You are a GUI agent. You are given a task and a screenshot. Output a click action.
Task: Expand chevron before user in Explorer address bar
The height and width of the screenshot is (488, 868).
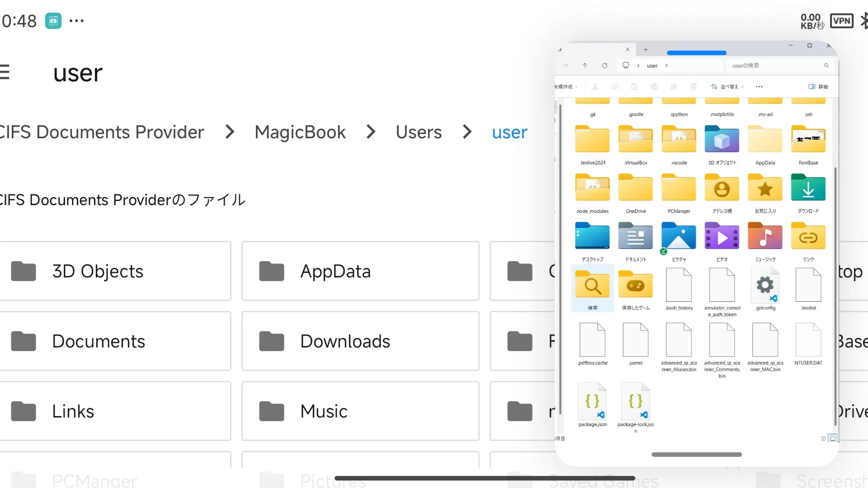point(638,66)
